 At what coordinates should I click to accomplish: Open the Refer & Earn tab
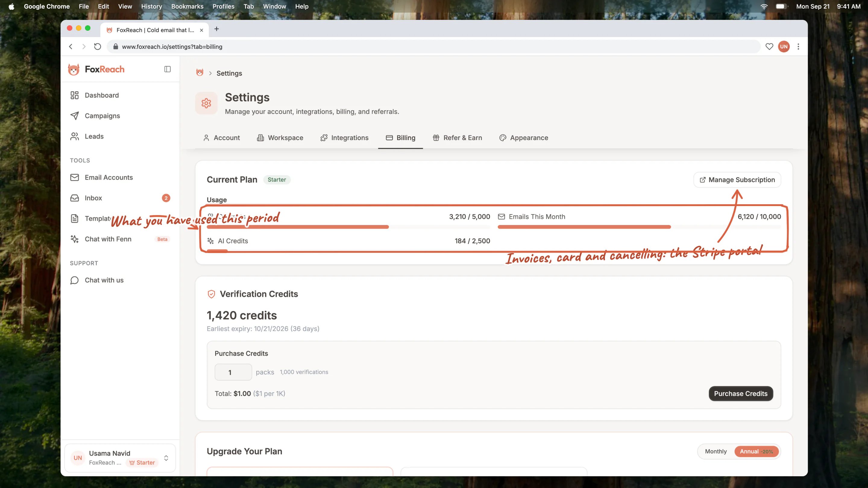point(457,138)
